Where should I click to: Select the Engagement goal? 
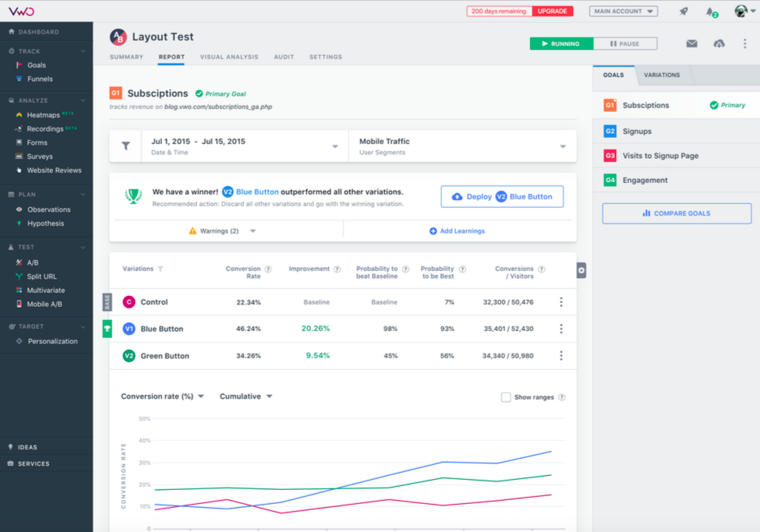tap(676, 180)
